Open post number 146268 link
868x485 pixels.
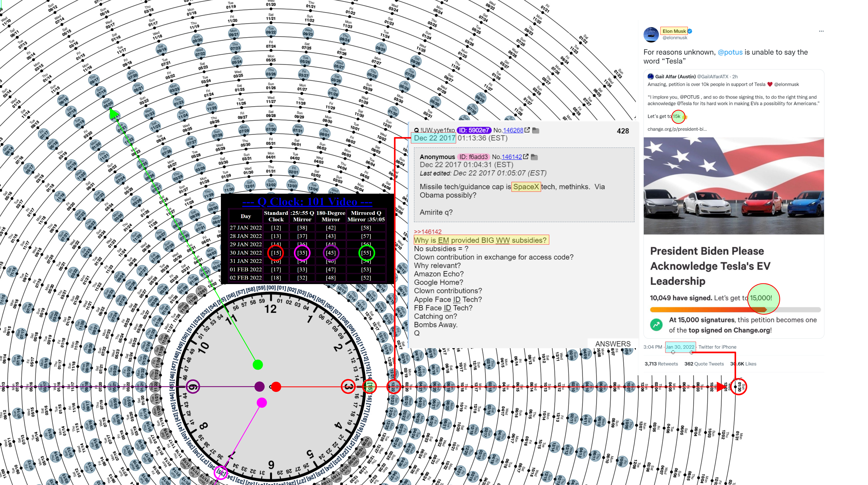pos(513,130)
